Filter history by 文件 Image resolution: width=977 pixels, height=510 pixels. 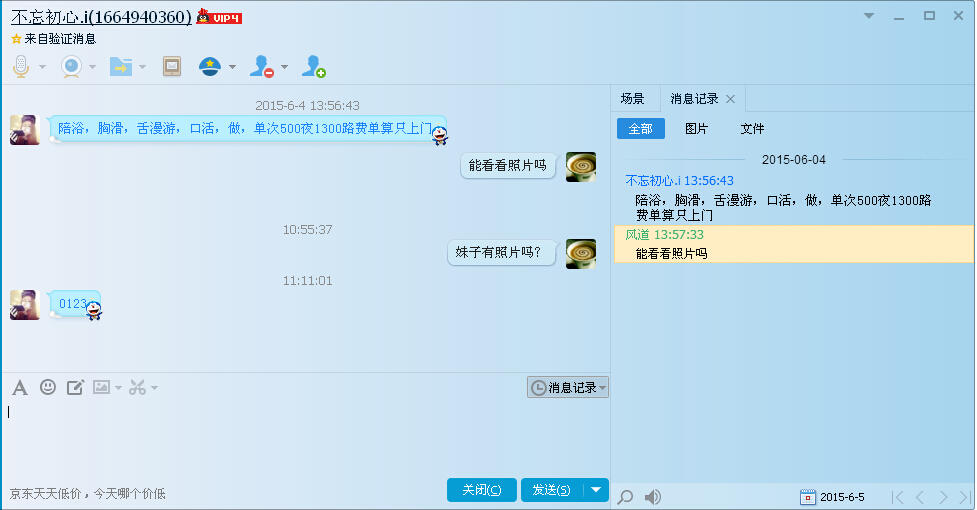tap(752, 129)
